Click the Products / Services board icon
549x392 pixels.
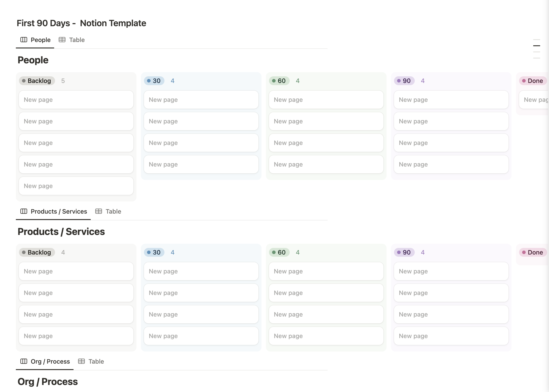(x=24, y=211)
